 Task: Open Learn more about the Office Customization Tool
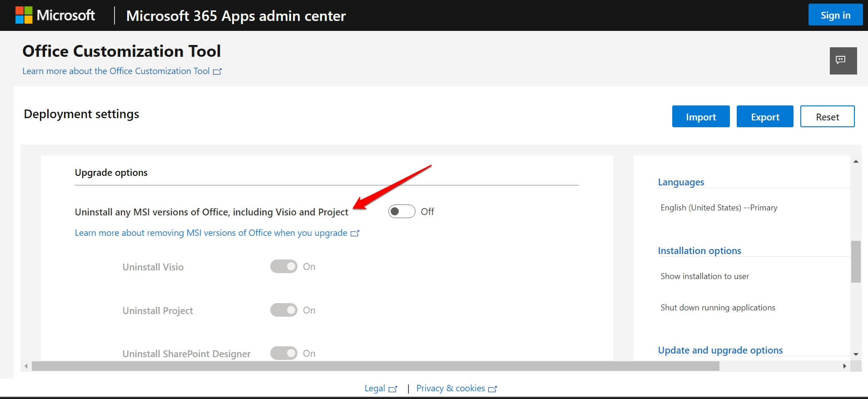[x=122, y=71]
